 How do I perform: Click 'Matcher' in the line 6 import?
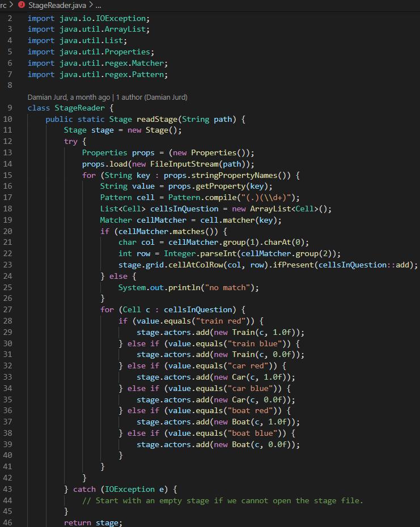[x=147, y=63]
